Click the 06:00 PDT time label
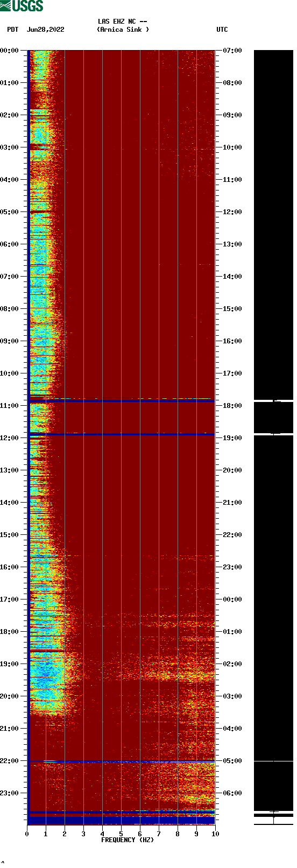The height and width of the screenshot is (868, 297). (x=9, y=244)
